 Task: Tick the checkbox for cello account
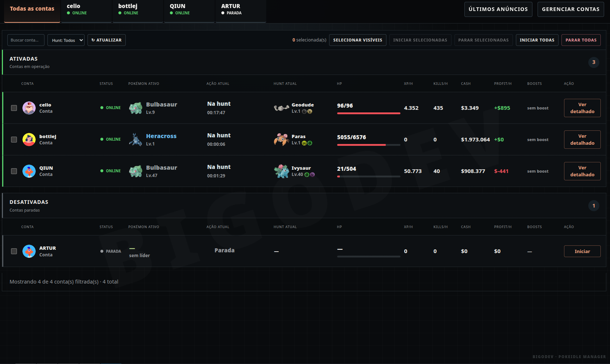coord(14,108)
